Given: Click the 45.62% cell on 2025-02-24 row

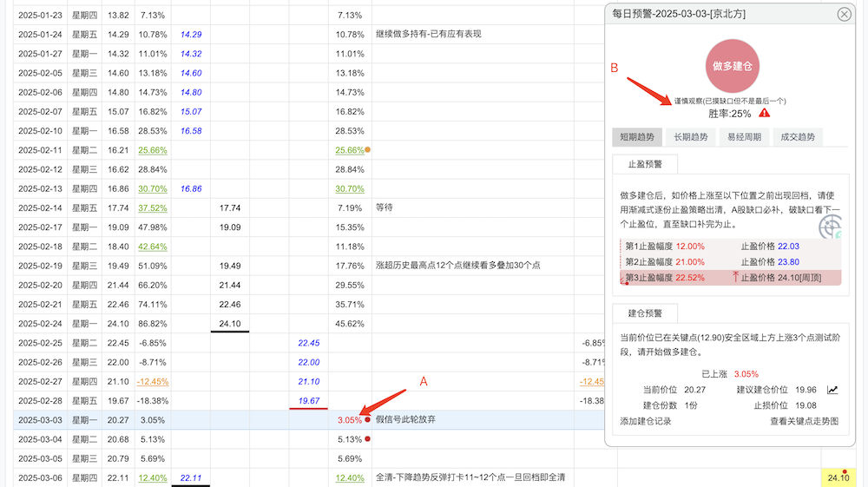Looking at the screenshot, I should point(350,324).
